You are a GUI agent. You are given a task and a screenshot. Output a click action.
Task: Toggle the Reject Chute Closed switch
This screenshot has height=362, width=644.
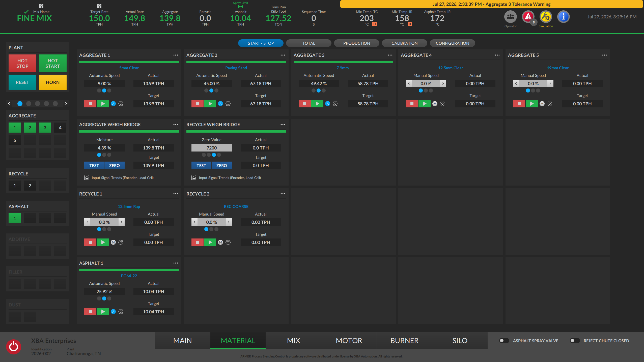pos(575,341)
